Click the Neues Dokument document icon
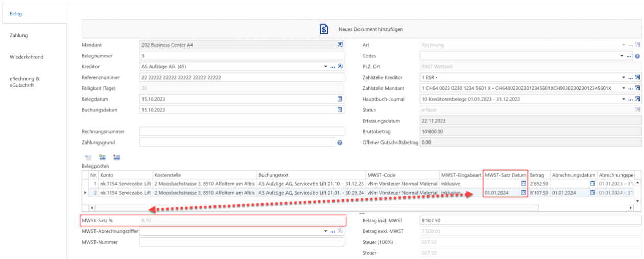 (x=323, y=29)
